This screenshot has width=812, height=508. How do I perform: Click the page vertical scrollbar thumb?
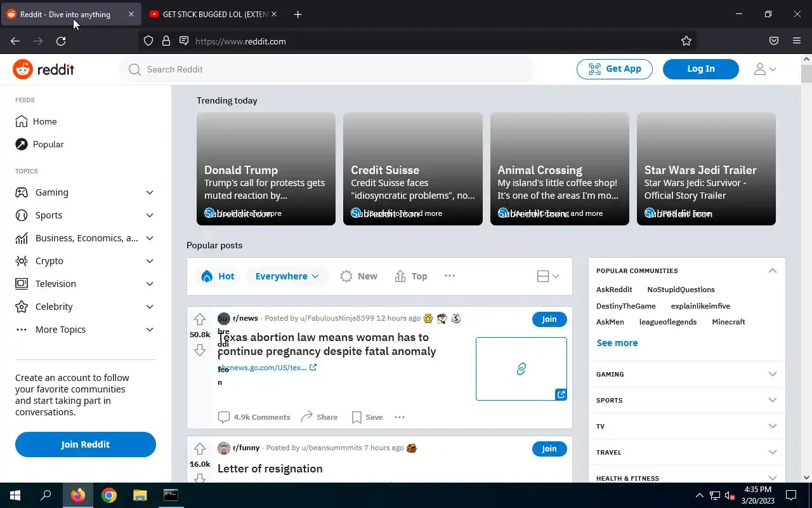coord(806,73)
